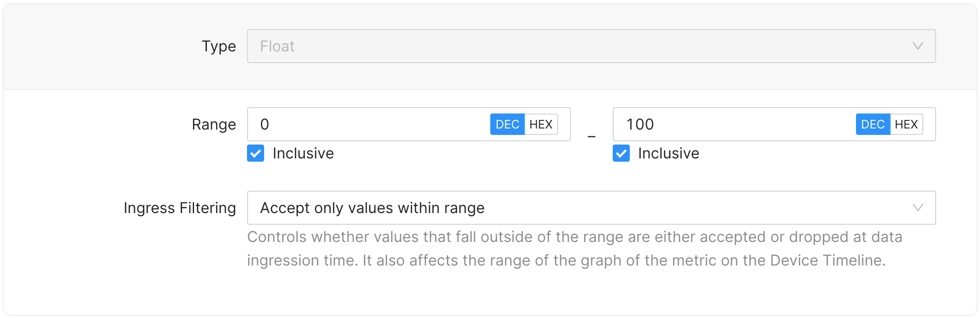Click the Inclusive label beneath the 100 field
The width and height of the screenshot is (980, 318).
coord(668,154)
